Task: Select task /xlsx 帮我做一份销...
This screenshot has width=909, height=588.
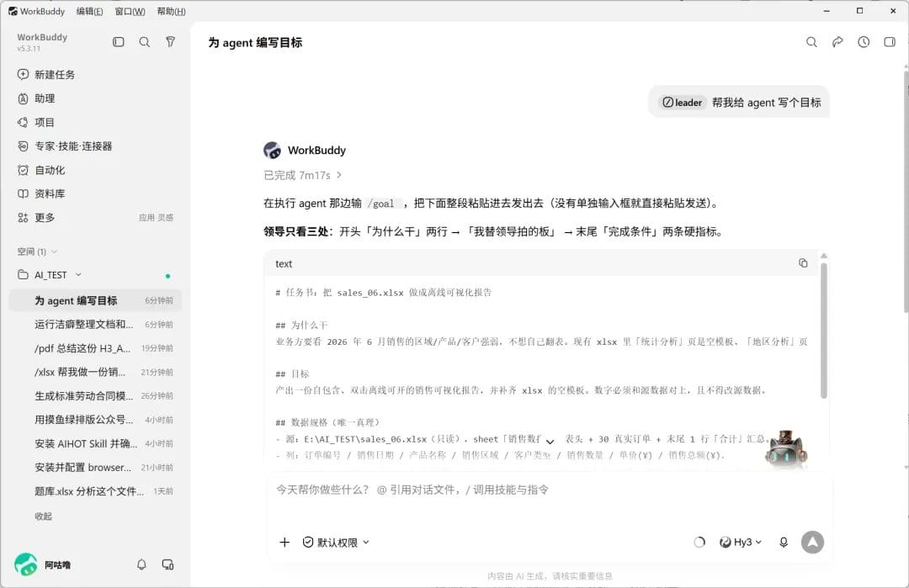Action: tap(96, 372)
